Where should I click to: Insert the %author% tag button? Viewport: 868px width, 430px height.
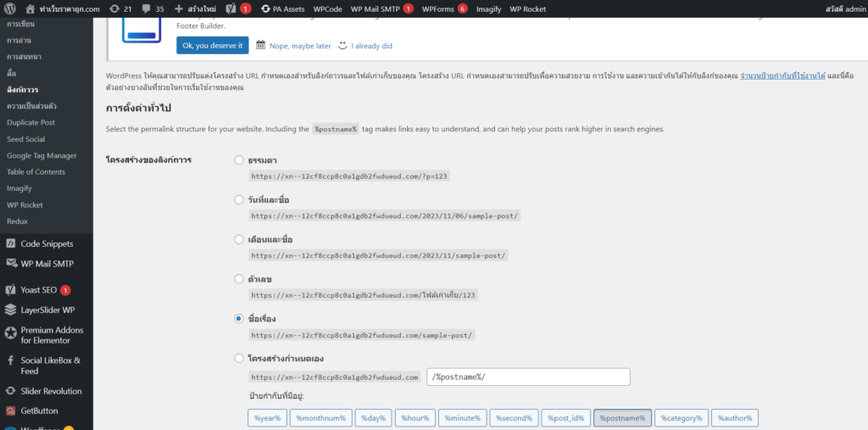[x=735, y=418]
